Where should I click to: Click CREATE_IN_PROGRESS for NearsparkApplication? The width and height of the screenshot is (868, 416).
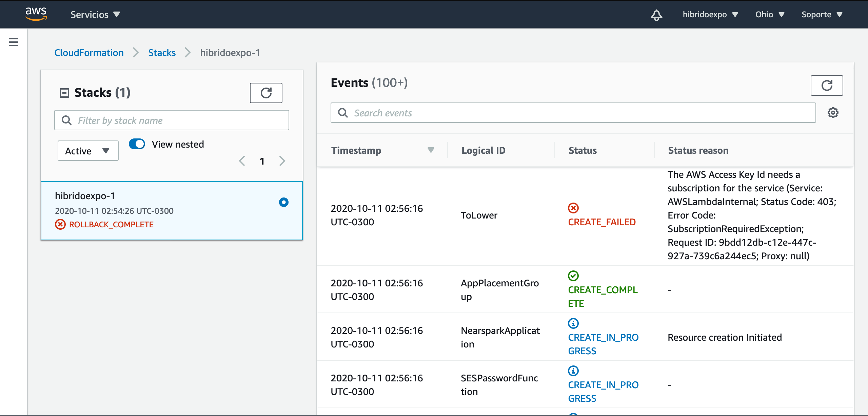[603, 344]
